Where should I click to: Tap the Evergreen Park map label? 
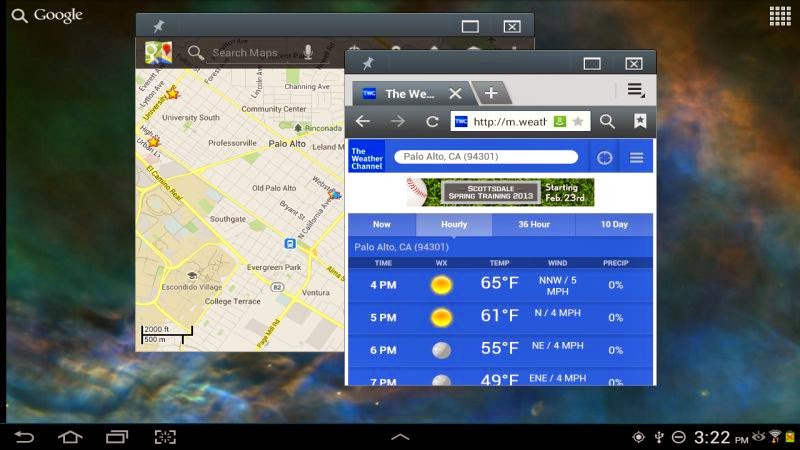click(274, 267)
